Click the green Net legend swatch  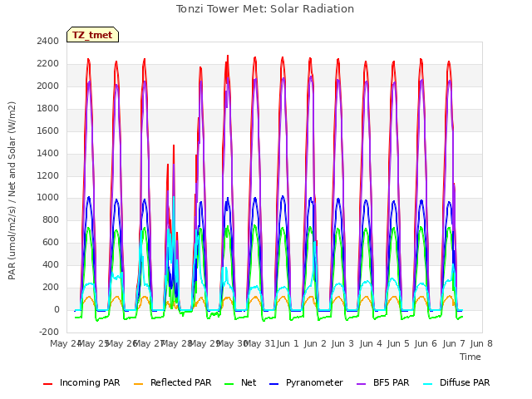coord(229,384)
